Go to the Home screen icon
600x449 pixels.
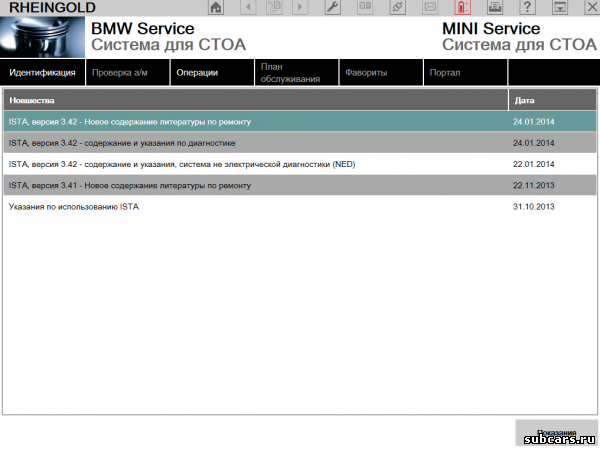(216, 7)
